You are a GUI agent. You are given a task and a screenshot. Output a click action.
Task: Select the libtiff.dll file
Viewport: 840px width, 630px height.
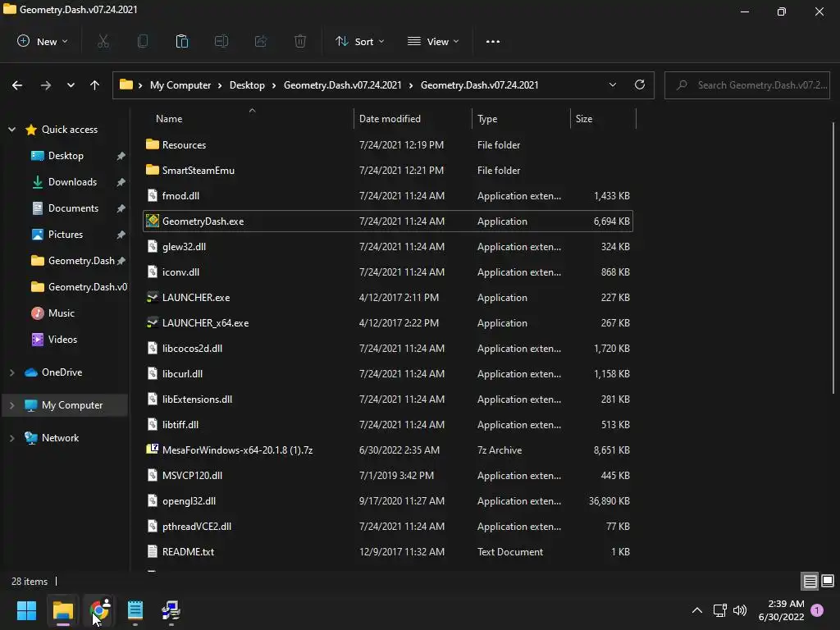(x=388, y=424)
